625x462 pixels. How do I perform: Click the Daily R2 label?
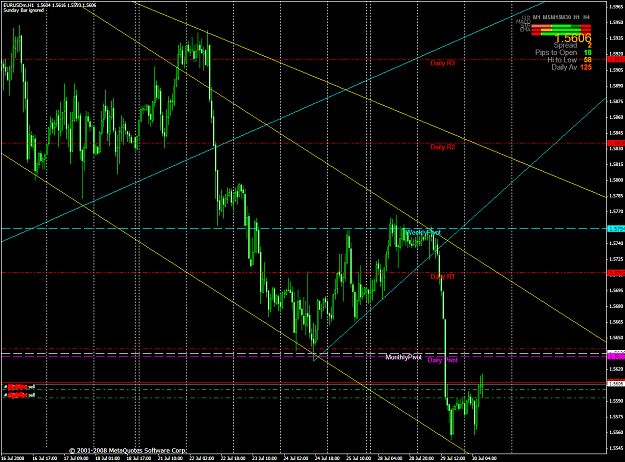tap(442, 147)
